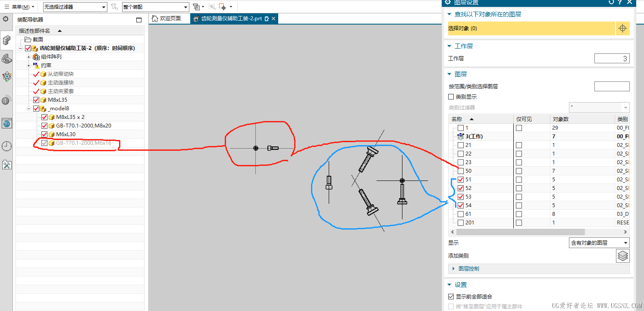Open the Roles tools sidebar icon

6,165
